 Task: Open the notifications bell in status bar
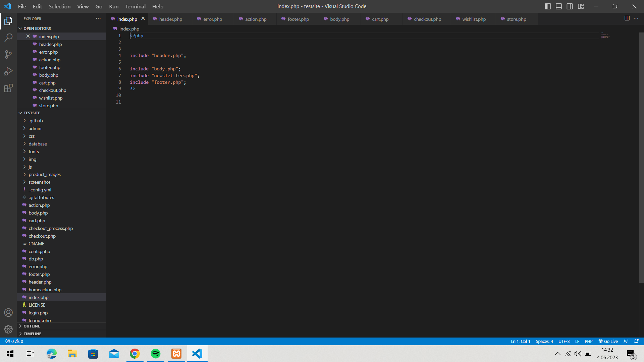tap(636, 341)
